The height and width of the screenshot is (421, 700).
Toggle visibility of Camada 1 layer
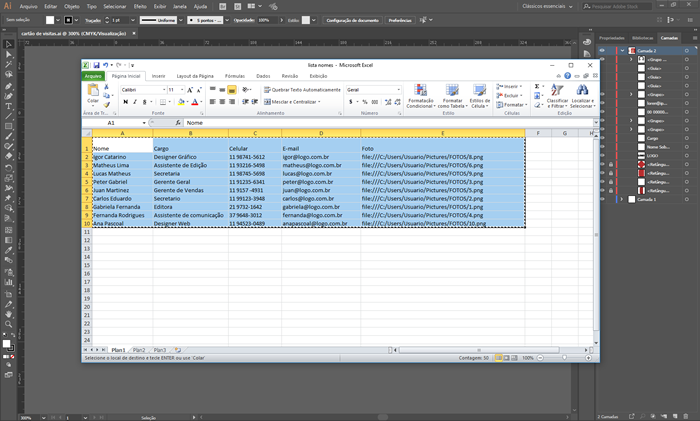pos(602,199)
